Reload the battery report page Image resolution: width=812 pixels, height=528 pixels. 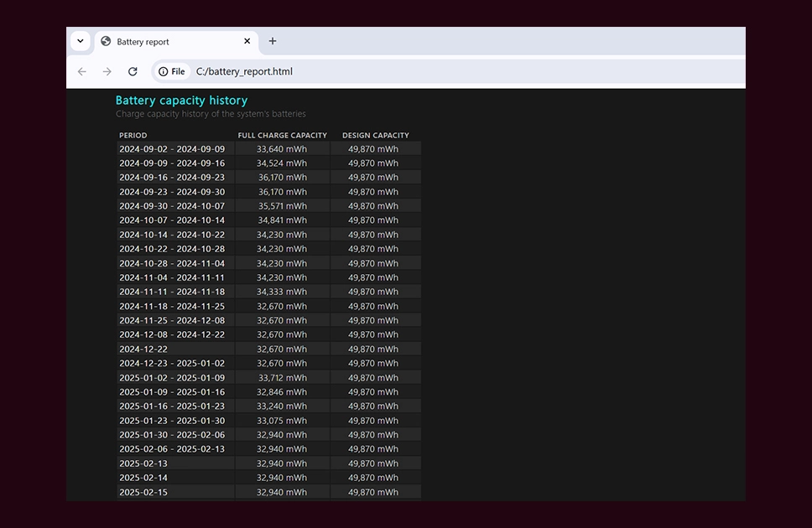coord(133,71)
